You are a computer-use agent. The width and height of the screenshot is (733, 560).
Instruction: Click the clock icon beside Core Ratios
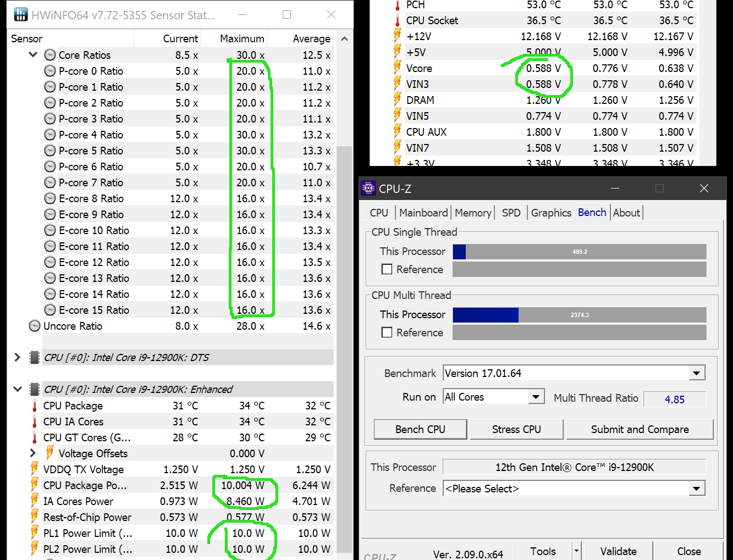pos(50,55)
